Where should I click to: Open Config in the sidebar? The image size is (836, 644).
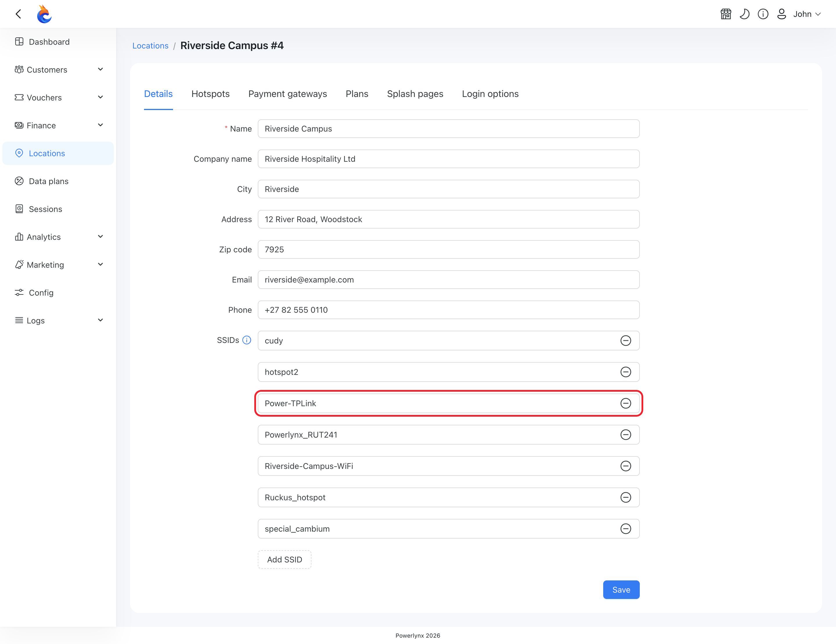(58, 293)
